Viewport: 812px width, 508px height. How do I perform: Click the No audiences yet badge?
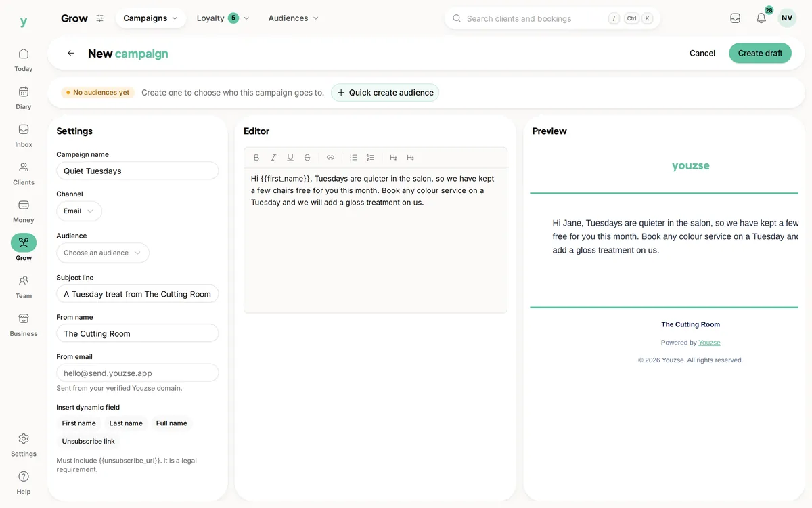tap(97, 93)
